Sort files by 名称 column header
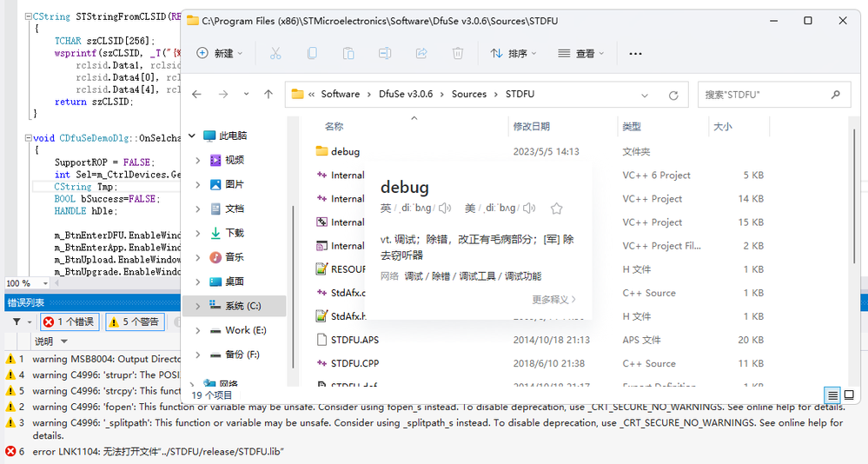868x464 pixels. [334, 127]
